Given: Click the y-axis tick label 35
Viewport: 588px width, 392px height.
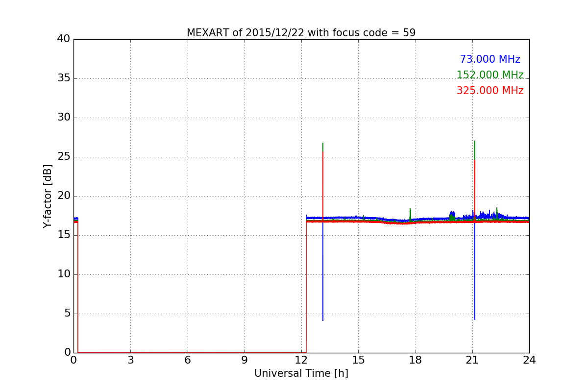Looking at the screenshot, I should pos(64,78).
